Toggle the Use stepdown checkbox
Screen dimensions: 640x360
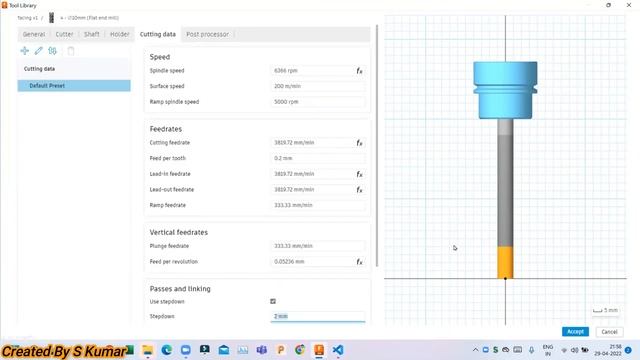coord(273,301)
